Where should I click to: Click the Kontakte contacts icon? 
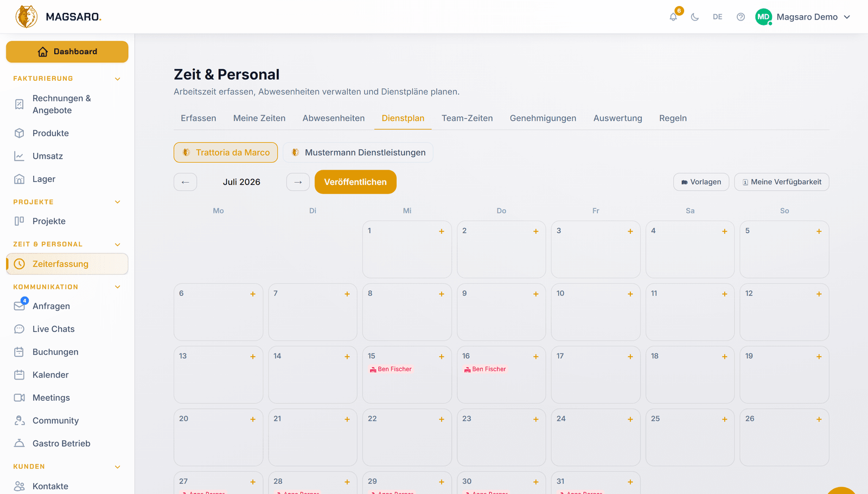pyautogui.click(x=20, y=486)
